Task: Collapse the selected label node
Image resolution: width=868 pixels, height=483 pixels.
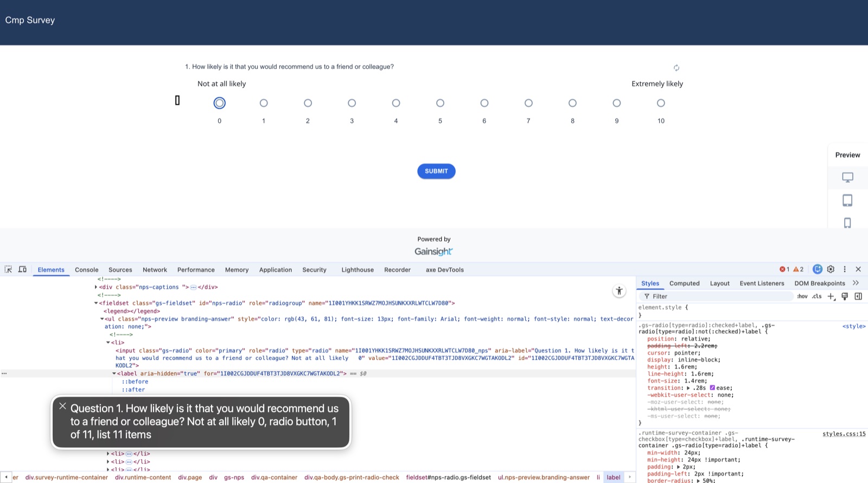Action: [x=114, y=373]
